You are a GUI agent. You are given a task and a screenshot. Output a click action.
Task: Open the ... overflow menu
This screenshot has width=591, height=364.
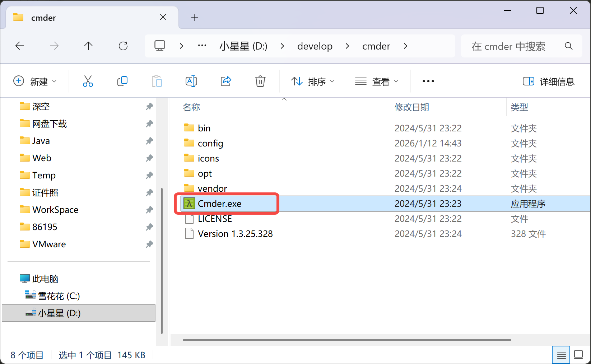(x=428, y=81)
